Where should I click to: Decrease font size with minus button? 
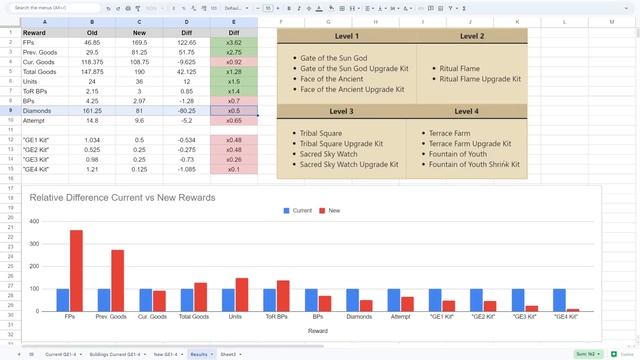258,8
